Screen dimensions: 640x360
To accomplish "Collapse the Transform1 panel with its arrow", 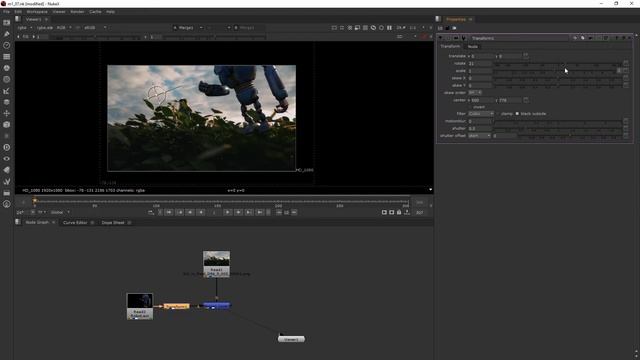I will [x=440, y=38].
